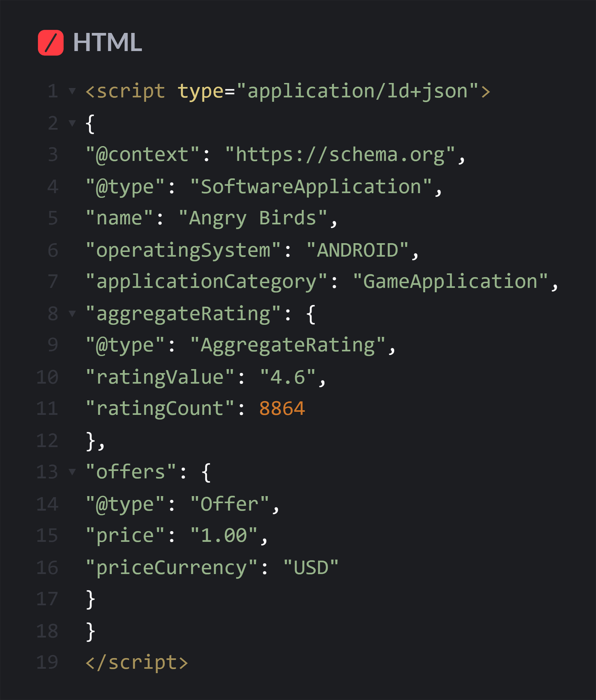
Task: Click the closing script tag
Action: [137, 662]
